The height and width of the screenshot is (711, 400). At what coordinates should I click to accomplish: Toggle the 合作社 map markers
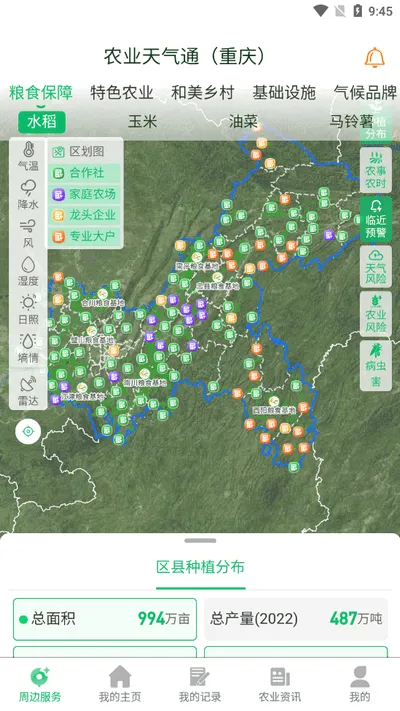click(85, 173)
